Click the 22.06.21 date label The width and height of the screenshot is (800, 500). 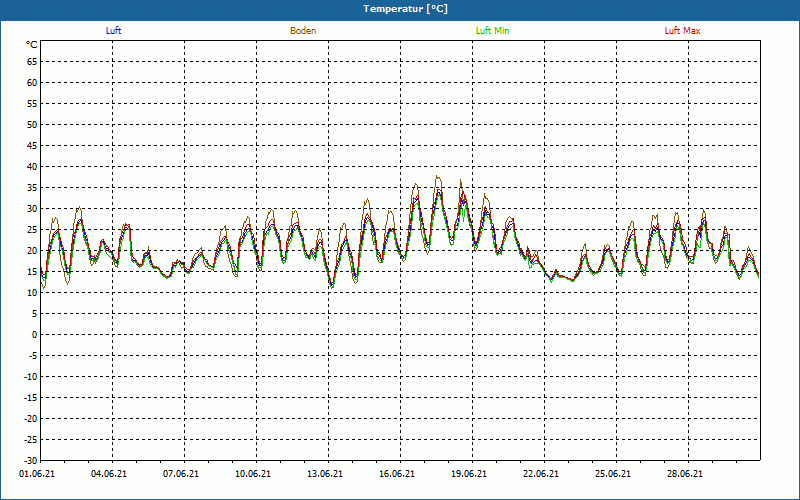541,474
